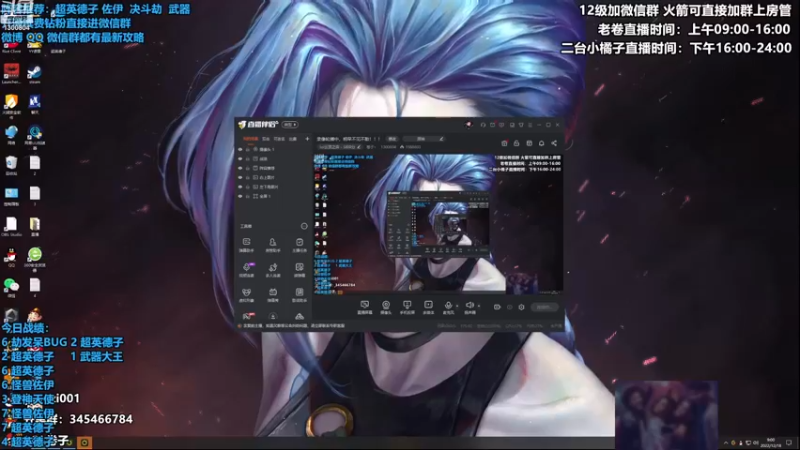Open the 房管助手 tool
This screenshot has height=450, width=800.
tap(273, 244)
